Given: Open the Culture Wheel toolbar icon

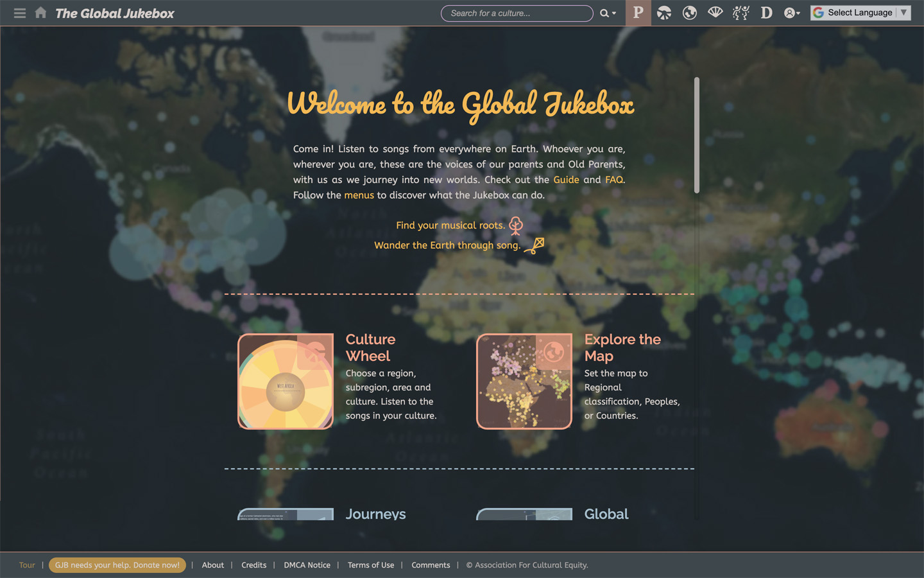Looking at the screenshot, I should tap(664, 13).
